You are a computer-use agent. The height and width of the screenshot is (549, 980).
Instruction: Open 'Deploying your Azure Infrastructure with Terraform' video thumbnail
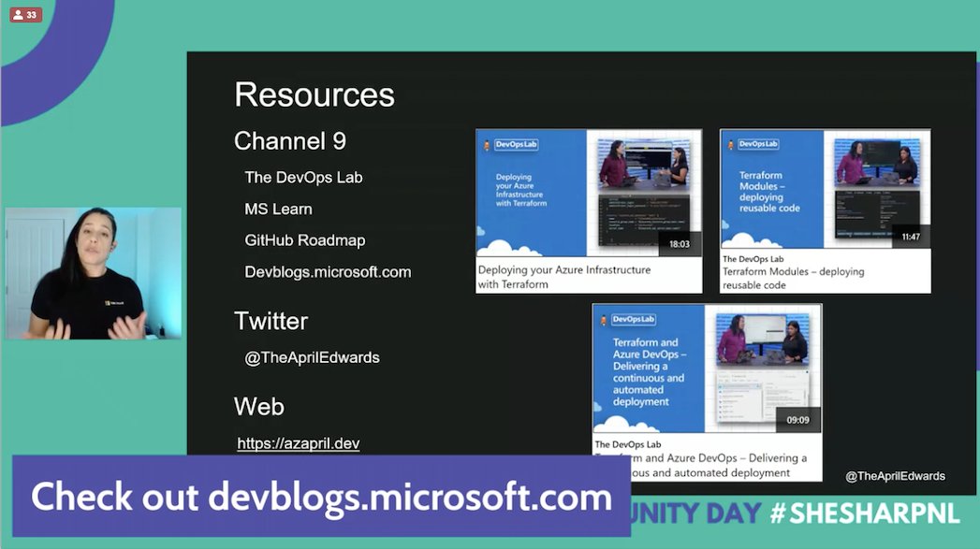(x=589, y=193)
